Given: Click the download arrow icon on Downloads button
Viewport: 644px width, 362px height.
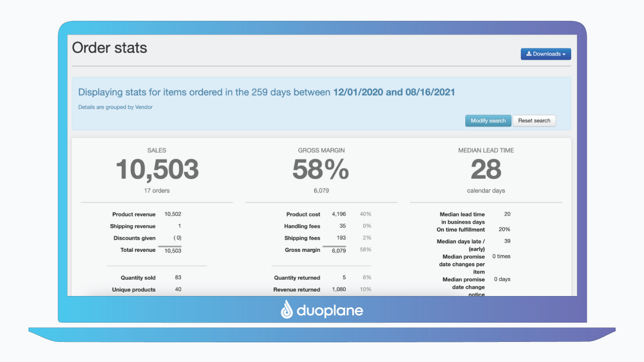Looking at the screenshot, I should (x=529, y=54).
